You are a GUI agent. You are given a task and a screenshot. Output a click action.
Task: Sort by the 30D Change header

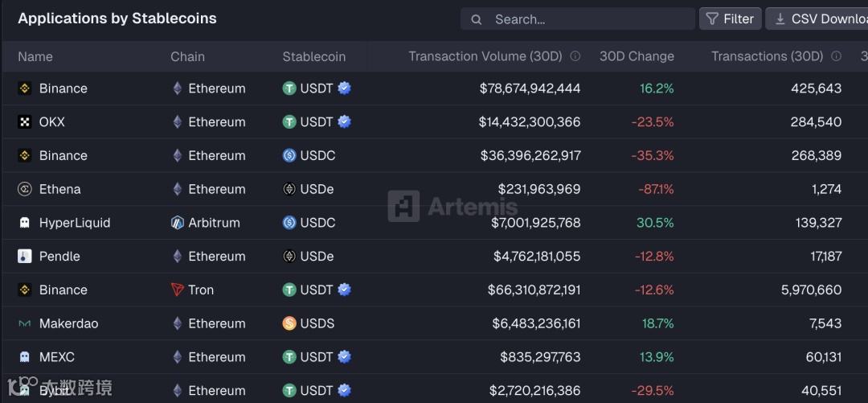[x=637, y=56]
